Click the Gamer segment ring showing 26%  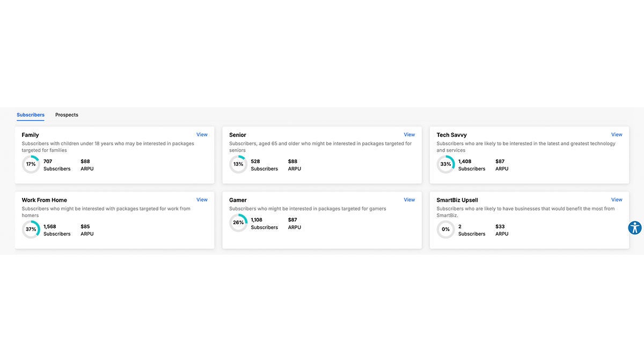coord(238,223)
